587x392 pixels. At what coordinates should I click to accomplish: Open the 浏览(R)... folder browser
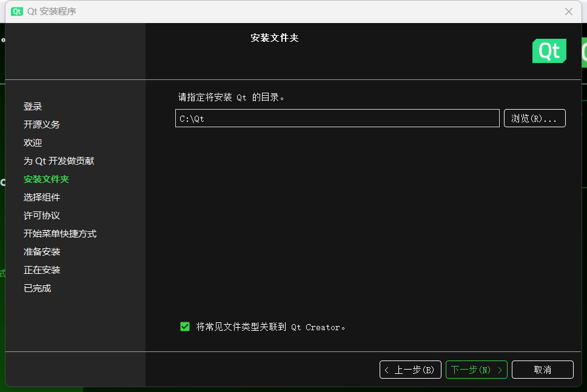tap(535, 118)
